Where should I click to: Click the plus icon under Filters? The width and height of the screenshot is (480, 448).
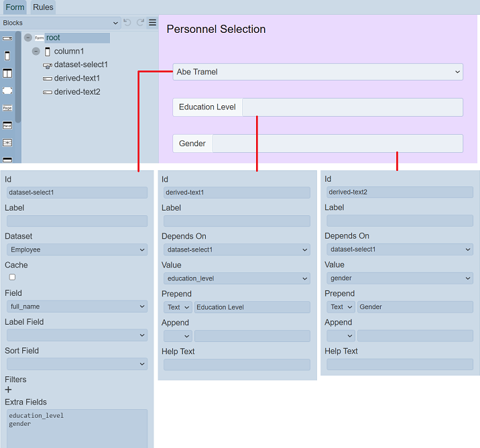coord(9,390)
